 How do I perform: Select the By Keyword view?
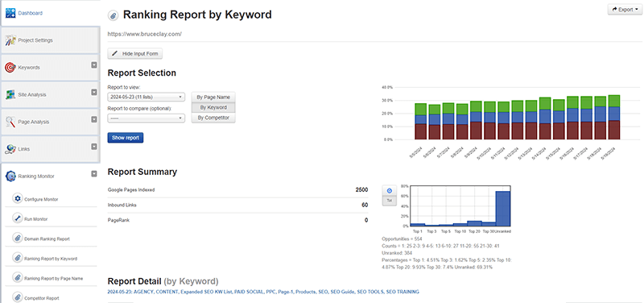213,107
